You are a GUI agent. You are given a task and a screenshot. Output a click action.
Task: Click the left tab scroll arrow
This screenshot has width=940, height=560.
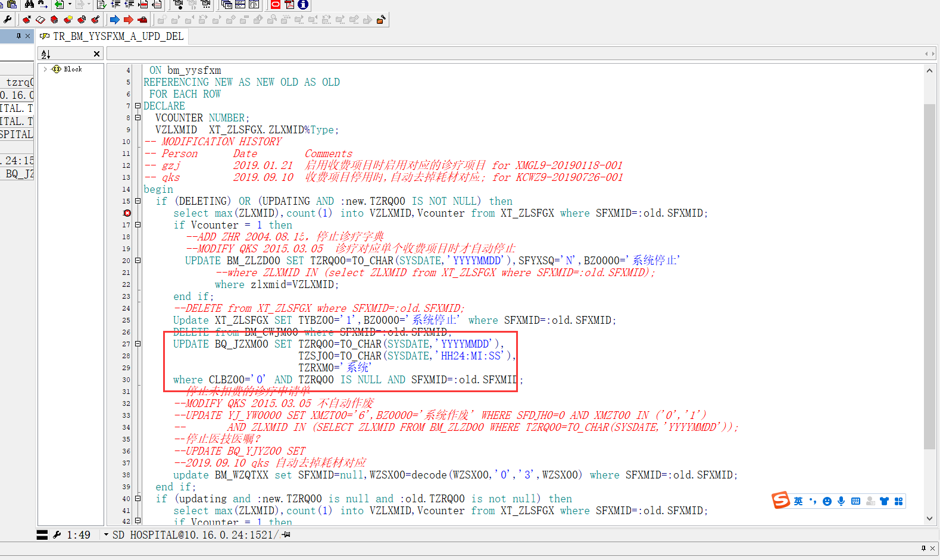926,54
